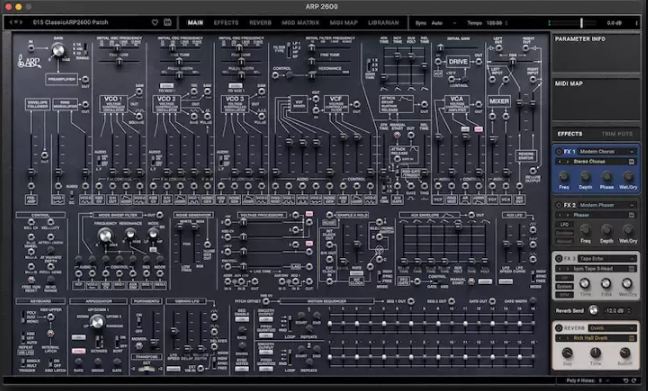Click the Tempo value field
648x391 pixels.
[x=494, y=23]
